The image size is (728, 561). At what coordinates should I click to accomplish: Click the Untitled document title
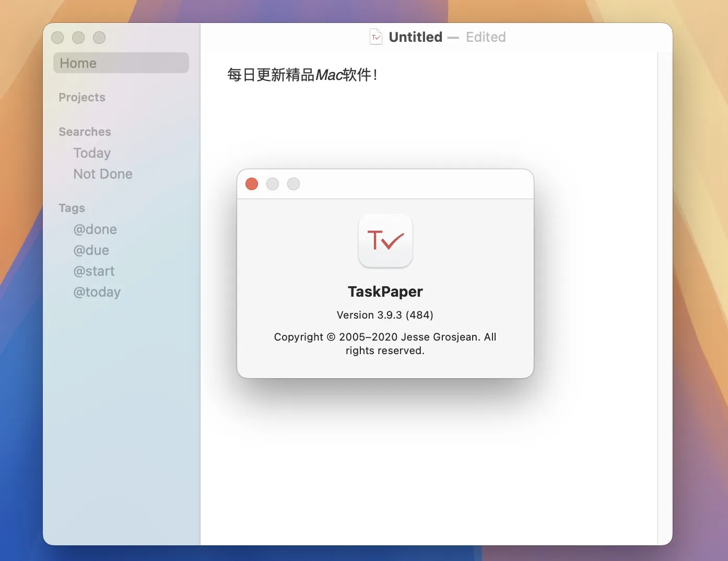(416, 37)
